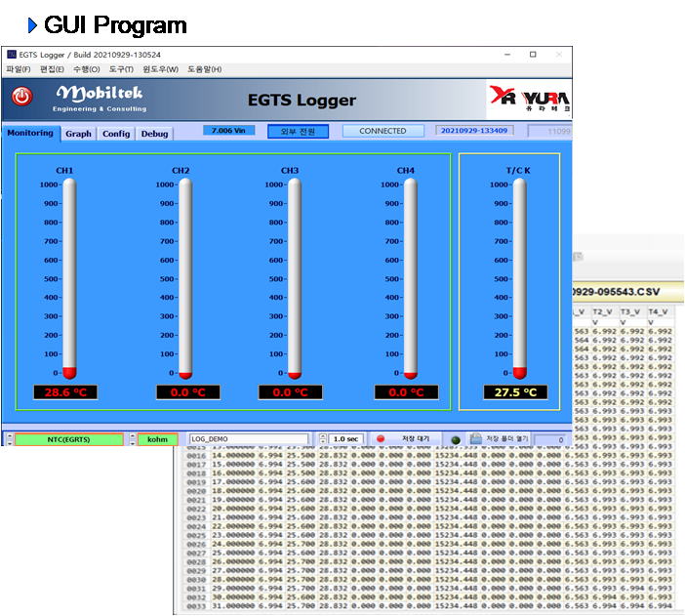685x616 pixels.
Task: Click the 20210929-133409 timestamp field
Action: tap(474, 130)
